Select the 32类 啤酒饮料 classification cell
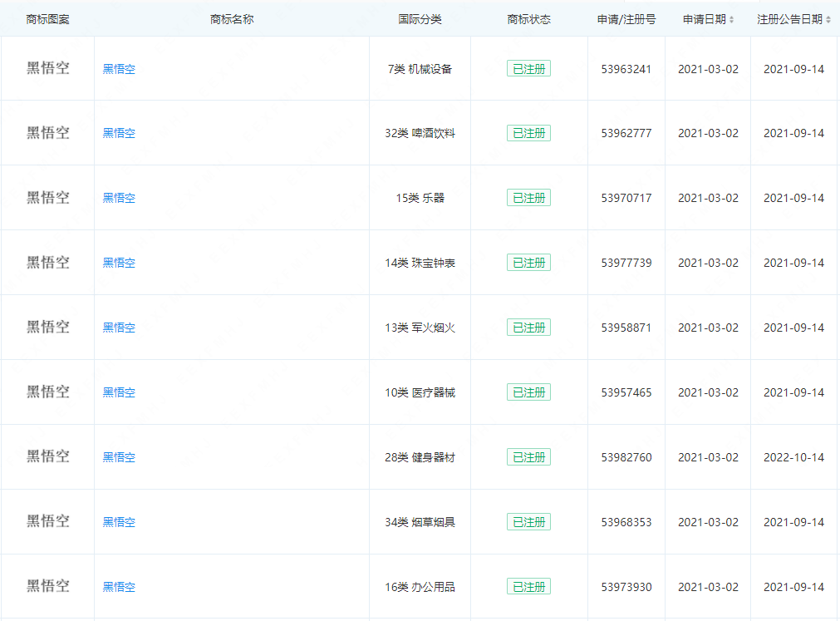The height and width of the screenshot is (621, 840). coord(420,133)
